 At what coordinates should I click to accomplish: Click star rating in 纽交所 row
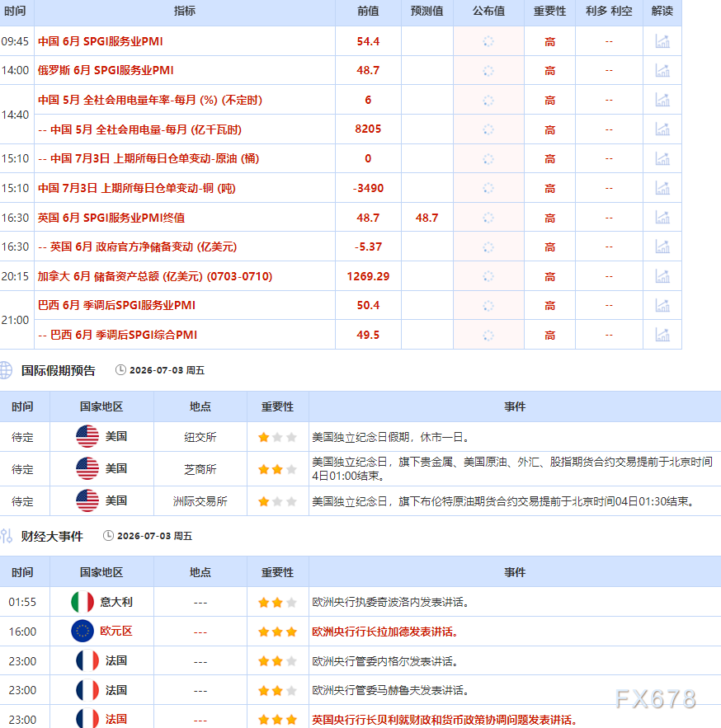tap(277, 437)
